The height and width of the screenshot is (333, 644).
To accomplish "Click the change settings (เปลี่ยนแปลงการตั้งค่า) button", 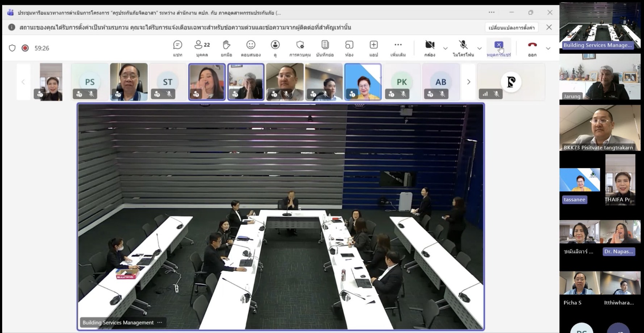I will 511,28.
